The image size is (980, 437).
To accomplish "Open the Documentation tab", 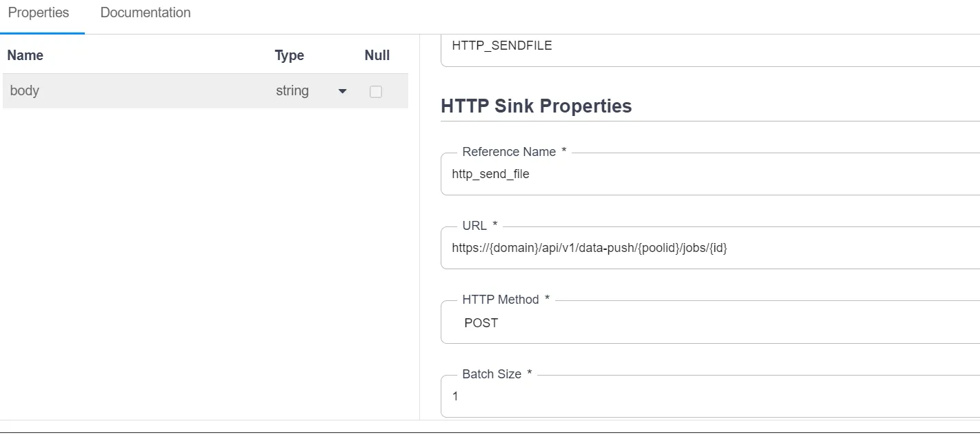I will point(146,13).
